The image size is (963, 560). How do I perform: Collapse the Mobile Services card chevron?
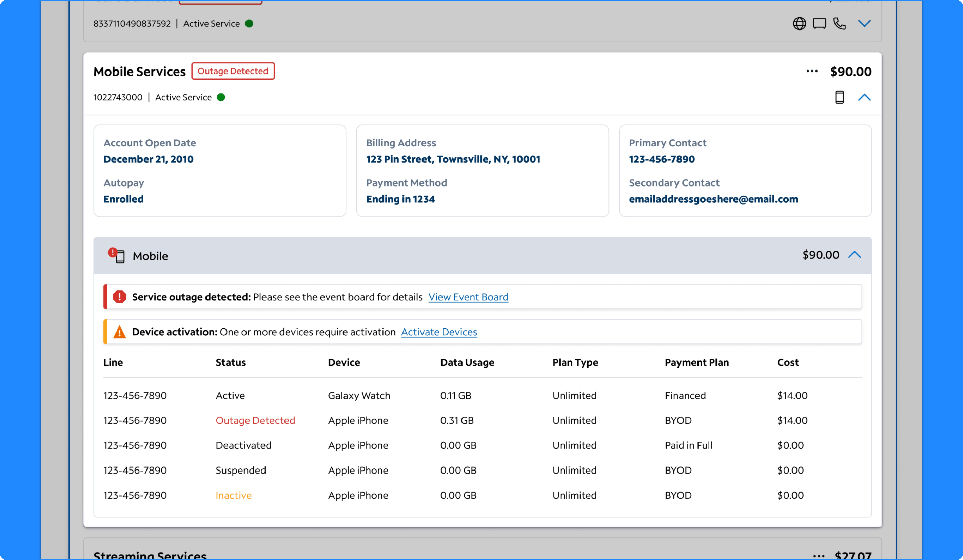pos(864,97)
